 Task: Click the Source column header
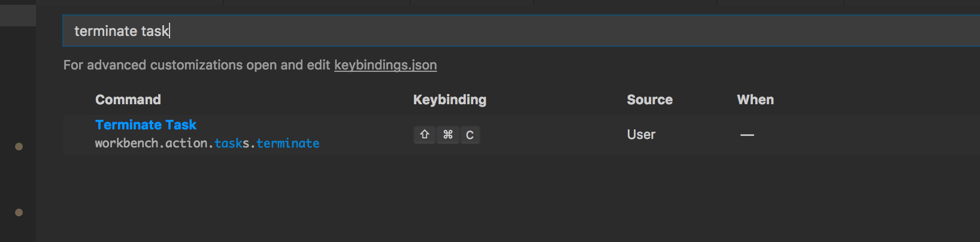point(649,100)
